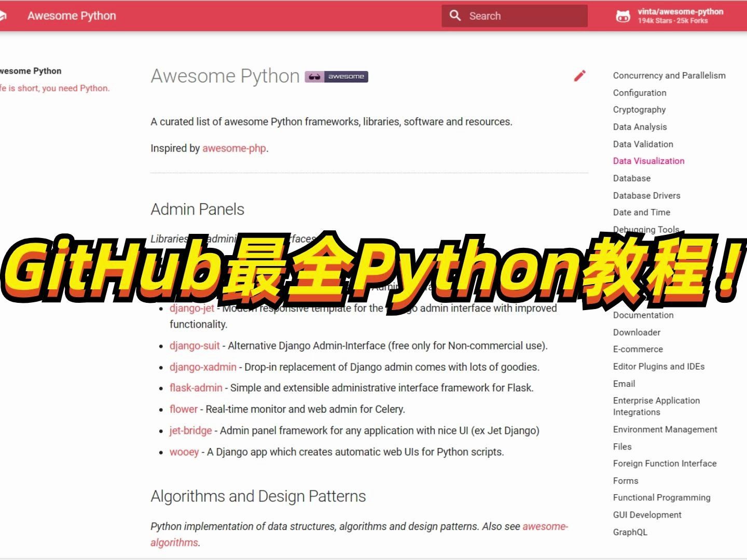This screenshot has width=747, height=560.
Task: Open the django-jet link
Action: (x=191, y=309)
